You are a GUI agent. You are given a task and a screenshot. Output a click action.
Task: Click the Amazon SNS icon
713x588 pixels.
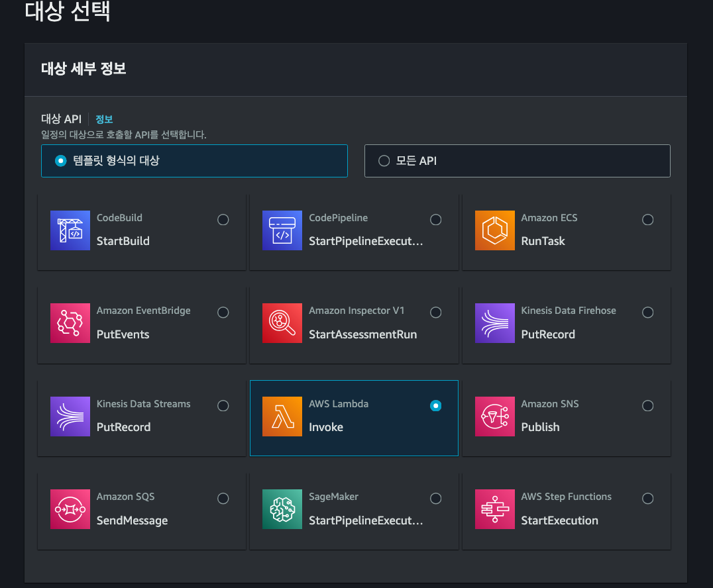click(x=495, y=416)
